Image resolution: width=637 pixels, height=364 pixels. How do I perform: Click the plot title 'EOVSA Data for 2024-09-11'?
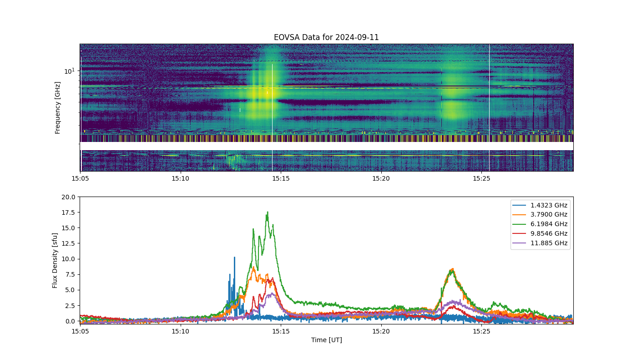coord(326,37)
